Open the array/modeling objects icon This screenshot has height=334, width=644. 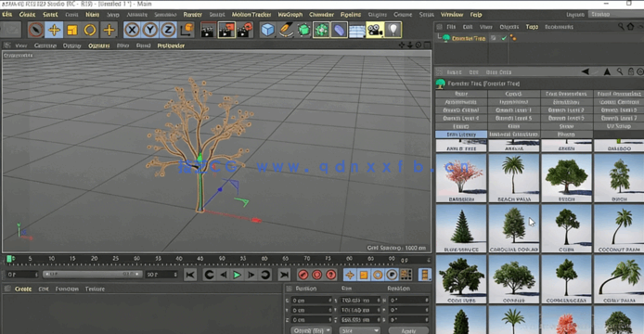[321, 30]
